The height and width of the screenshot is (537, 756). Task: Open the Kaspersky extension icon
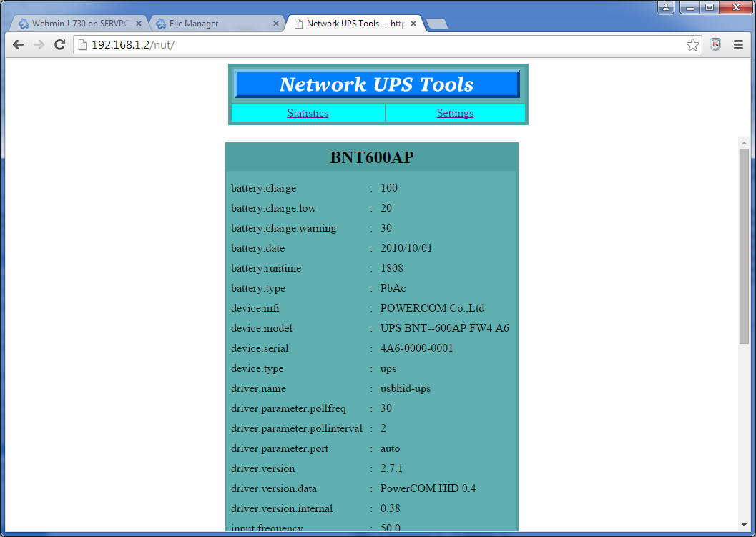pos(715,44)
